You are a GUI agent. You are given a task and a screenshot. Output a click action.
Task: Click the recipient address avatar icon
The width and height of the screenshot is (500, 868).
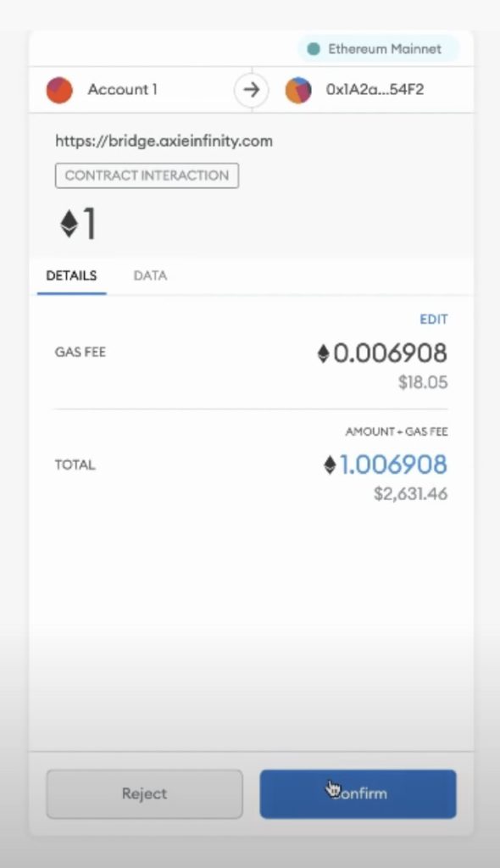pos(298,90)
